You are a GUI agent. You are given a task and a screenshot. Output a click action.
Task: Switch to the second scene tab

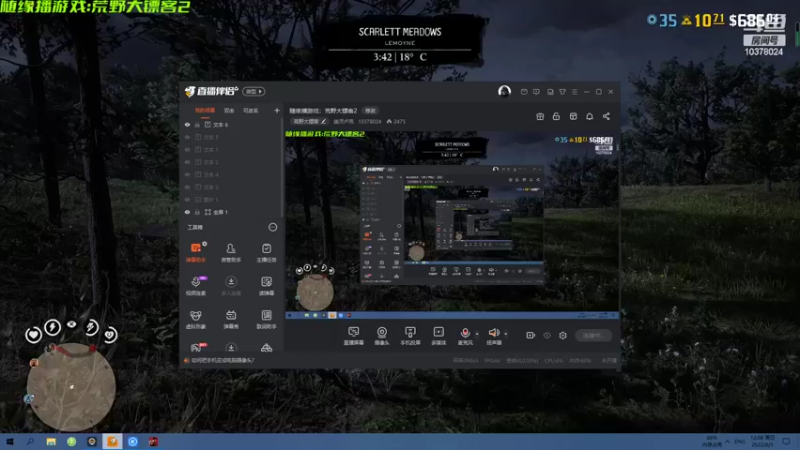tap(229, 110)
